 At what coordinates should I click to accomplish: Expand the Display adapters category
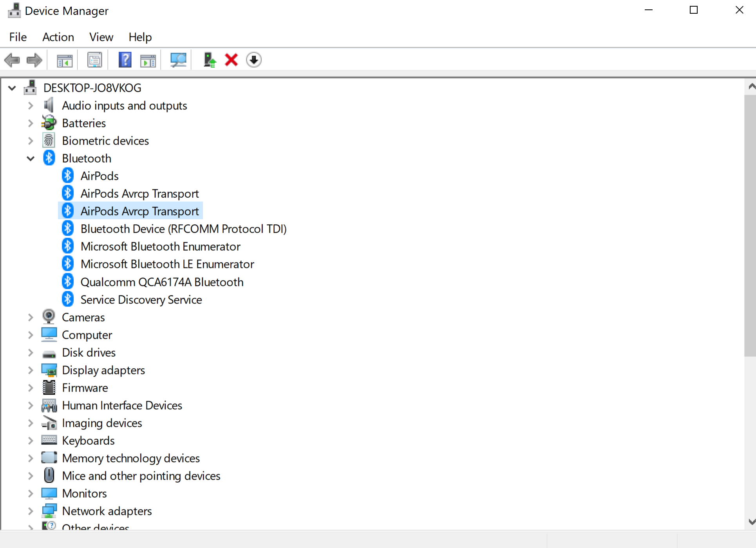point(31,370)
